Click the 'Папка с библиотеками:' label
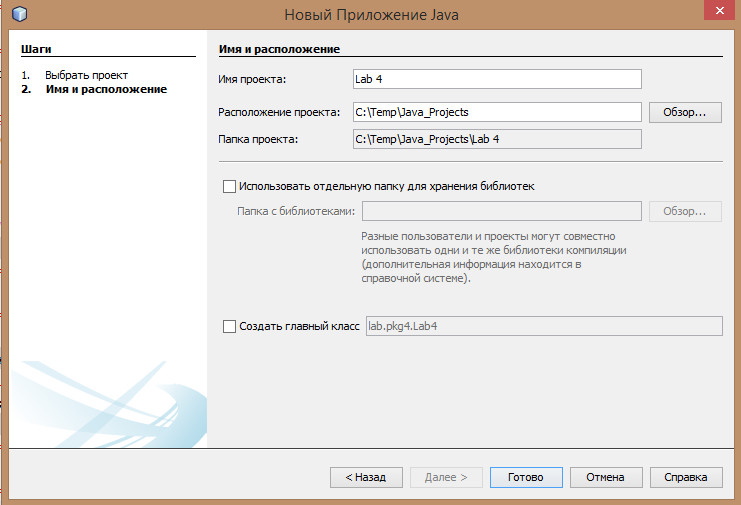741x505 pixels. point(296,211)
